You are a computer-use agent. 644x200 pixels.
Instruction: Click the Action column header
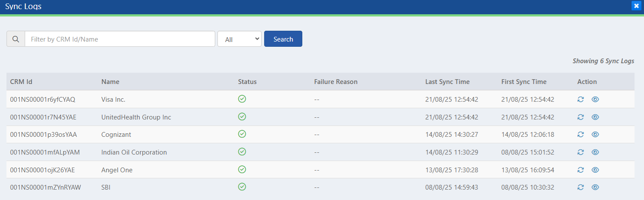[587, 81]
